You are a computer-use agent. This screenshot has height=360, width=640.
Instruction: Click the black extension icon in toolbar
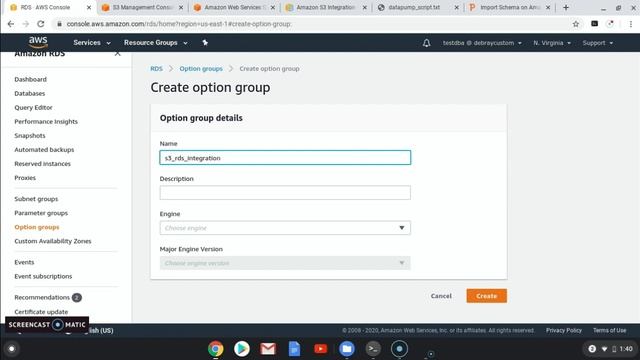[x=594, y=24]
